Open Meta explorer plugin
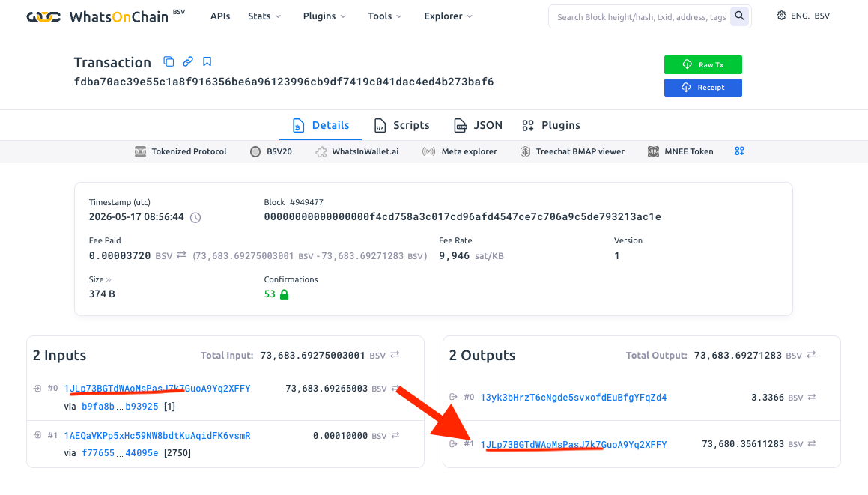Image resolution: width=868 pixels, height=495 pixels. [x=460, y=151]
